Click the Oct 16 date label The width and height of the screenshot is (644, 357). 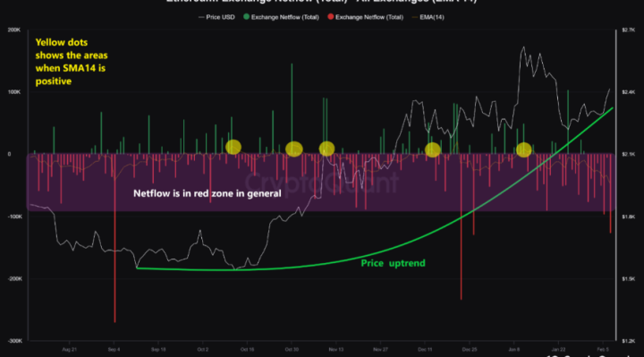click(x=247, y=350)
